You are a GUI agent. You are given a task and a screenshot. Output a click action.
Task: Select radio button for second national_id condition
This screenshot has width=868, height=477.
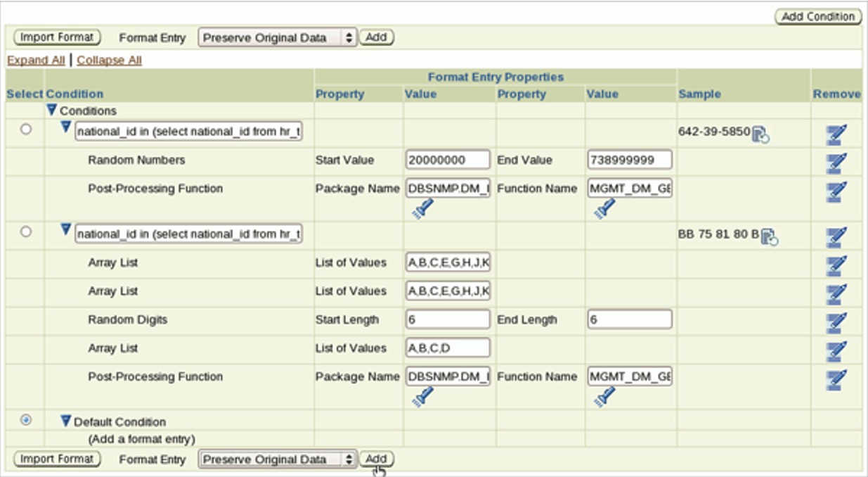point(26,231)
